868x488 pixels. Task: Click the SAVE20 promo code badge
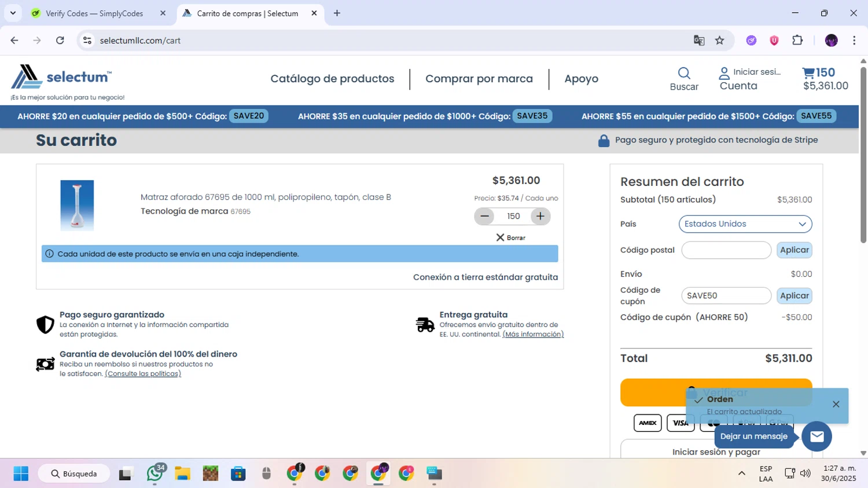point(249,116)
